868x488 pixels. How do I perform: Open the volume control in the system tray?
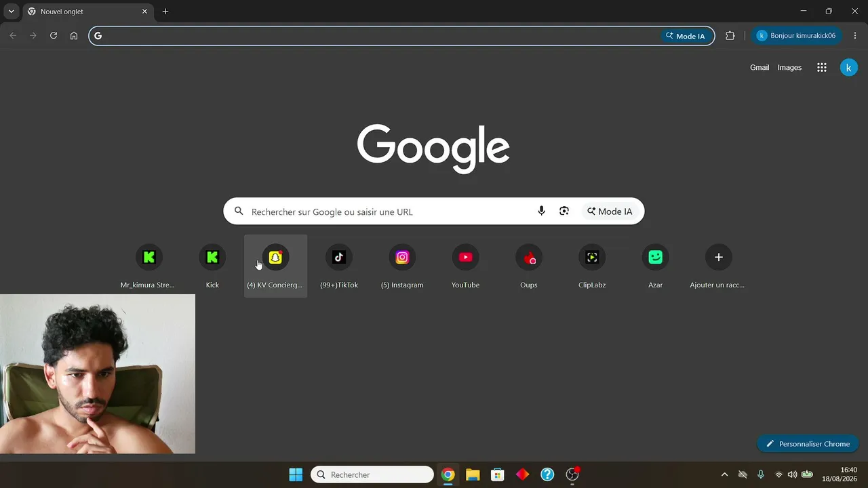click(792, 474)
